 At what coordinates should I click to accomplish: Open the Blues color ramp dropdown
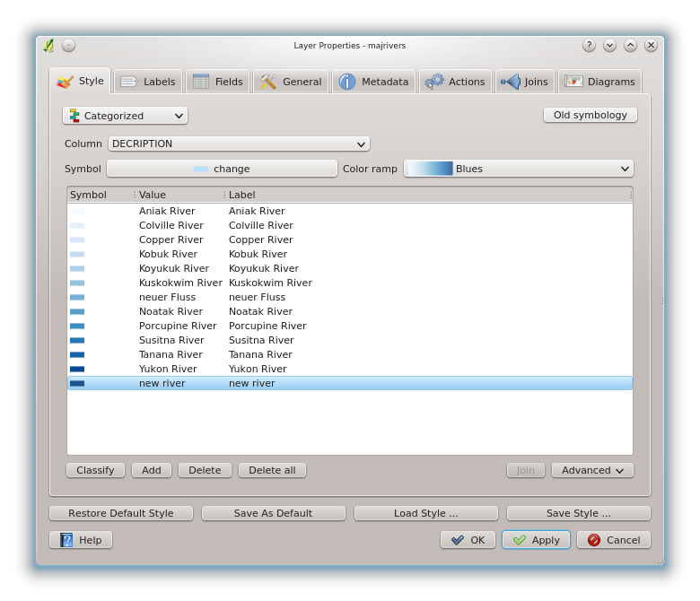(519, 169)
